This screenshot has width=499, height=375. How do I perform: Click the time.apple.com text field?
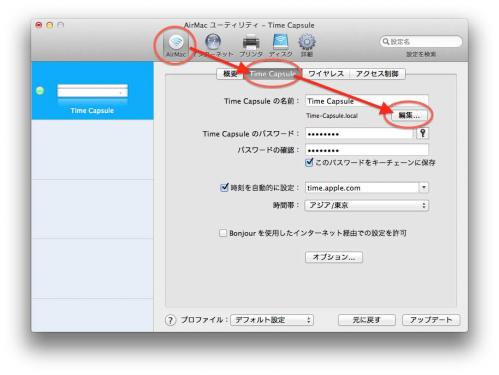pos(362,187)
